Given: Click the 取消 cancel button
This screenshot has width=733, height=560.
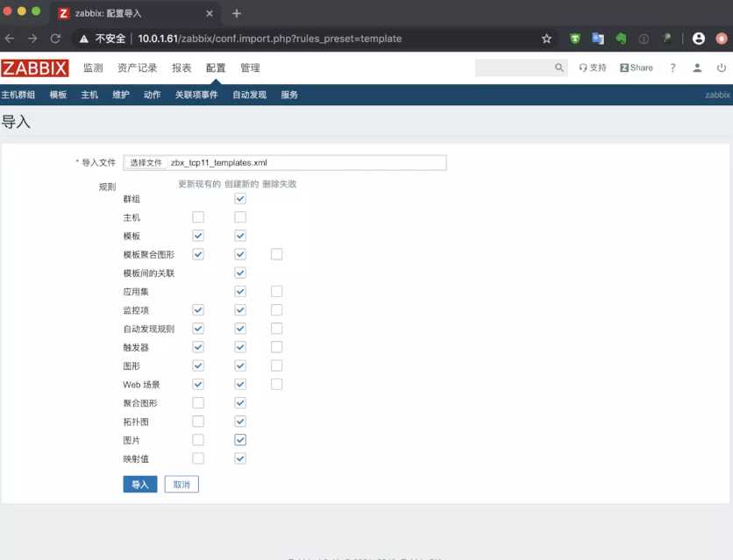Looking at the screenshot, I should click(181, 485).
